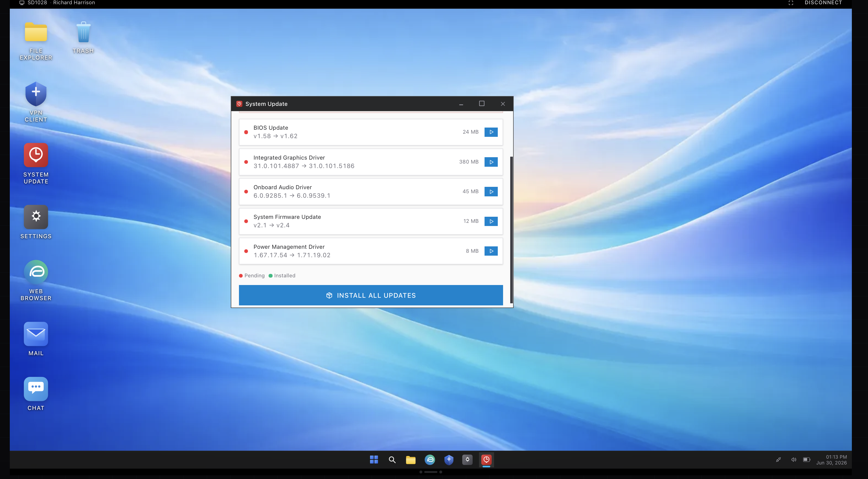Viewport: 868px width, 479px height.
Task: Install the Power Management Driver update
Action: pos(491,251)
